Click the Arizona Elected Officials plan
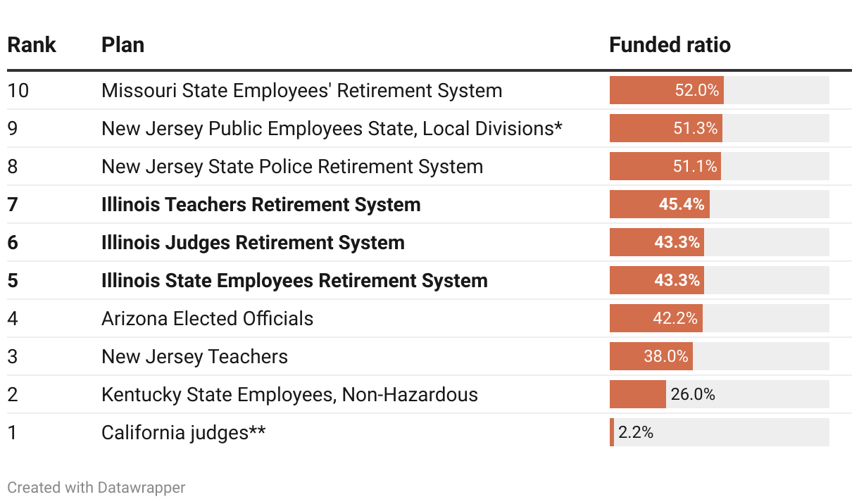Viewport: 859px width, 504px height. 207,319
